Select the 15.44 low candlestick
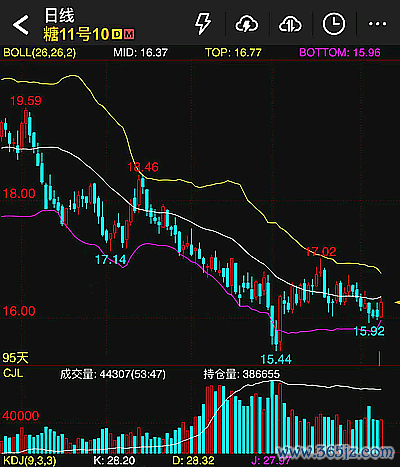 point(276,328)
